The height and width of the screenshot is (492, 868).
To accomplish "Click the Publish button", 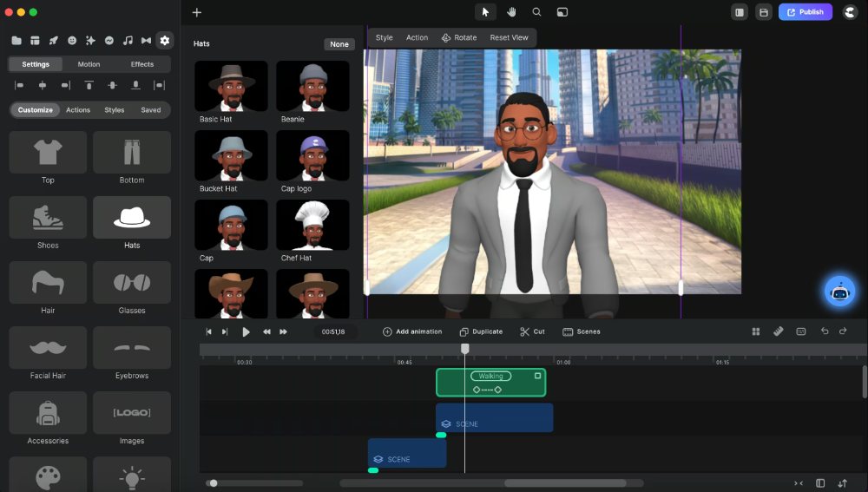I will (x=806, y=12).
